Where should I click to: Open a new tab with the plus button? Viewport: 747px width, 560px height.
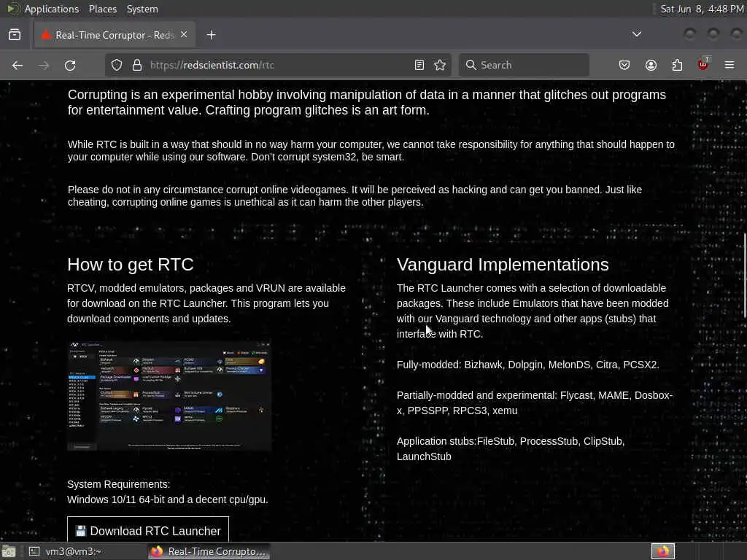pyautogui.click(x=211, y=35)
